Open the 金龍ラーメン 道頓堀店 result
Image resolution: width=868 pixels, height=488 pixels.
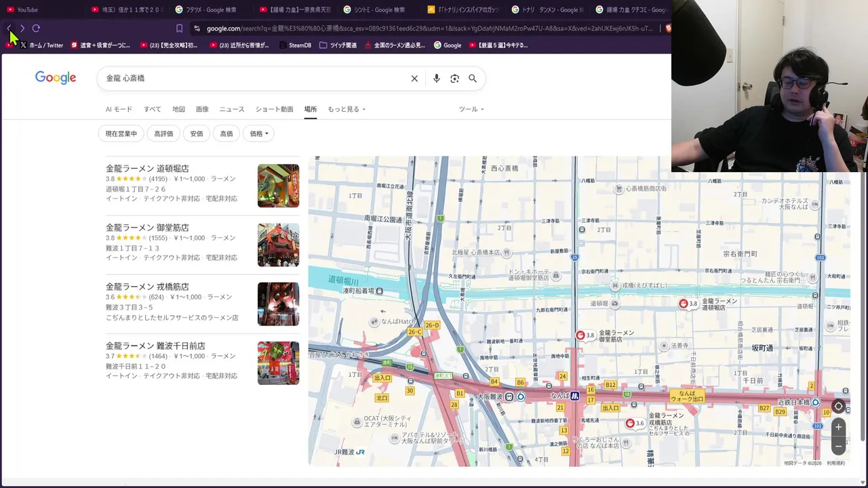[147, 169]
